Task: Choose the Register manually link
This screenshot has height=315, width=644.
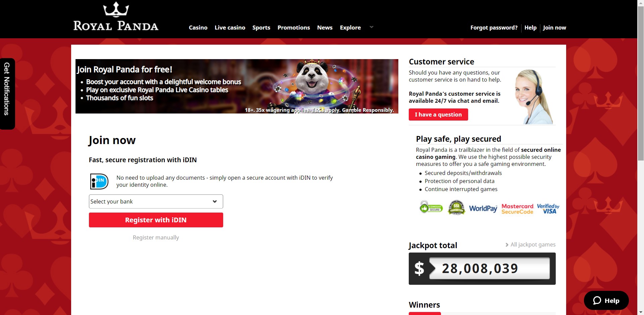Action: coord(156,237)
